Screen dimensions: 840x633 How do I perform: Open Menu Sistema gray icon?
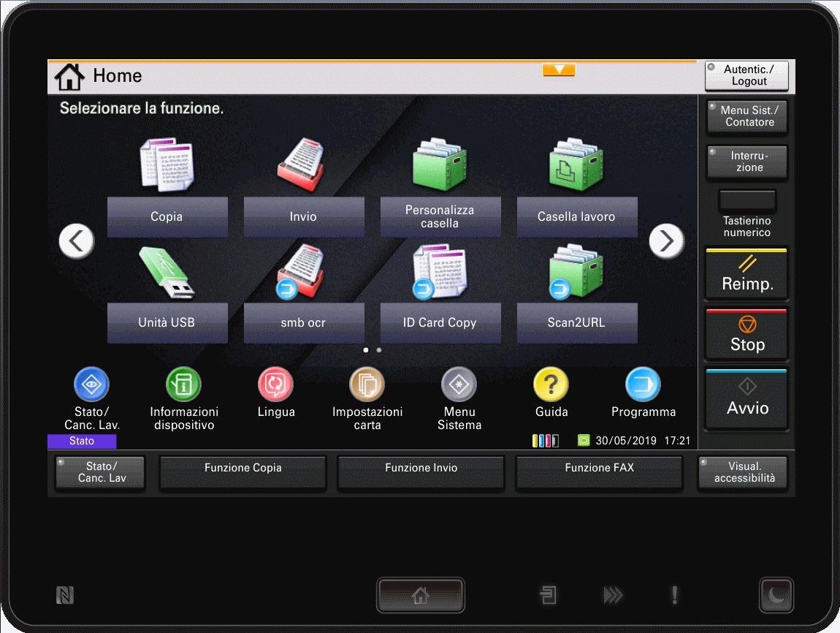tap(459, 384)
